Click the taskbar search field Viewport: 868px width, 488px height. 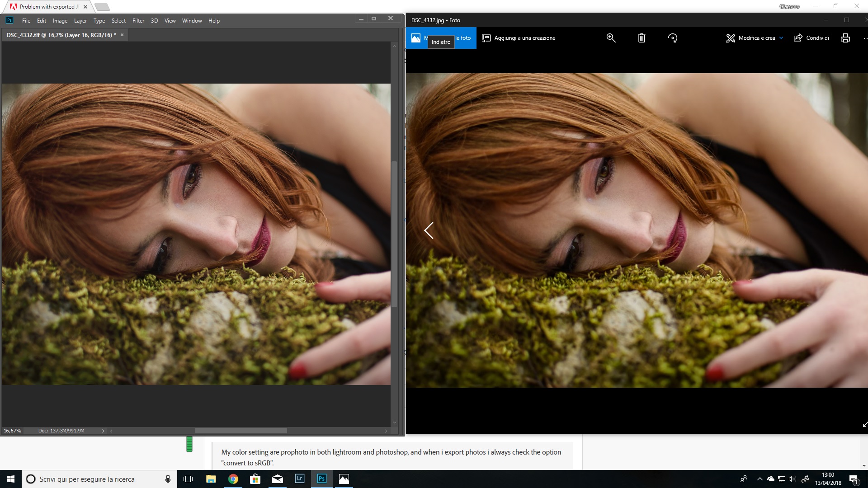[90, 479]
